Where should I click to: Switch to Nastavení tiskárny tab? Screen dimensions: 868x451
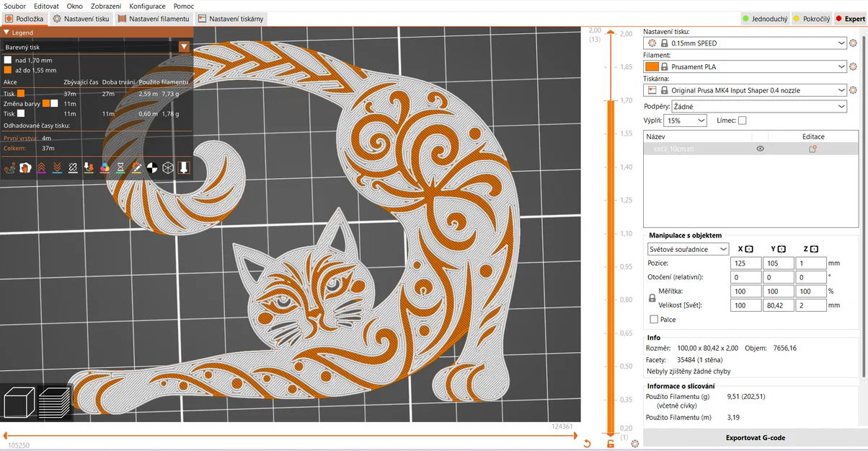tap(231, 19)
